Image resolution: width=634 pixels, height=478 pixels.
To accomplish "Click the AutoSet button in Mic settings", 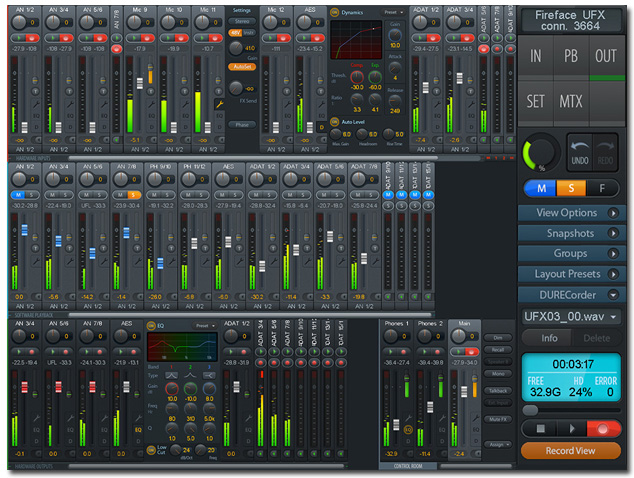I will [x=242, y=67].
